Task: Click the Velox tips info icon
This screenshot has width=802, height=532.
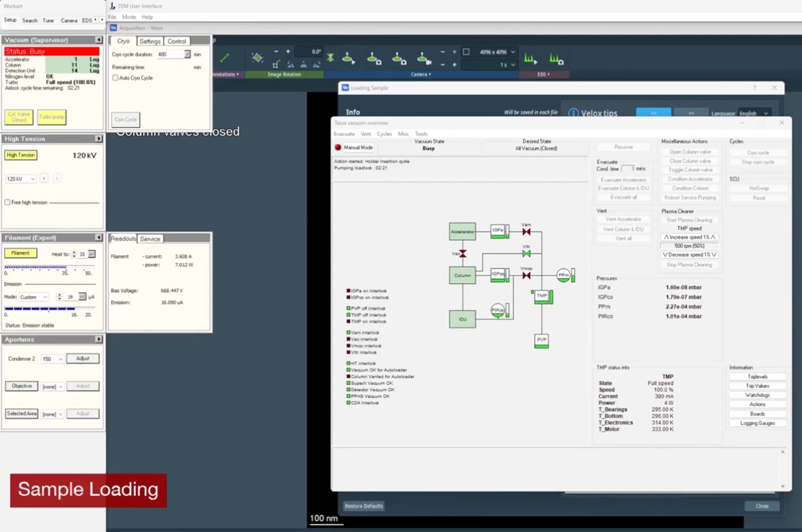Action: pyautogui.click(x=573, y=114)
